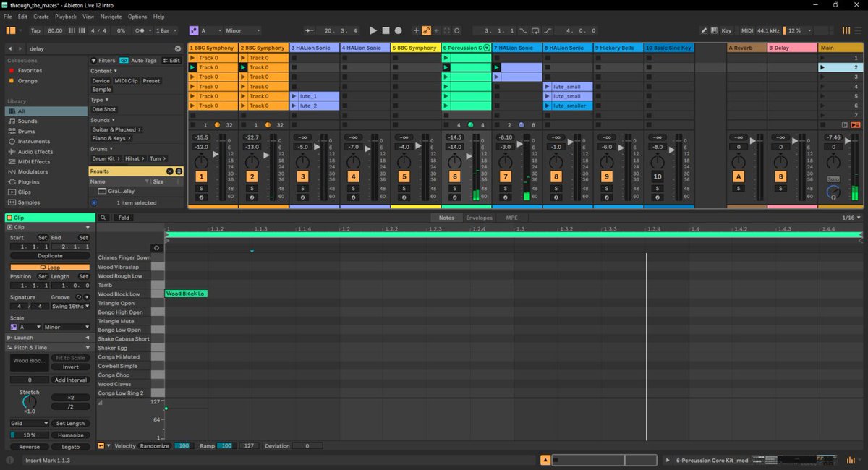Screen dimensions: 868x470
Task: Click the Fold button in note editor
Action: [x=124, y=218]
